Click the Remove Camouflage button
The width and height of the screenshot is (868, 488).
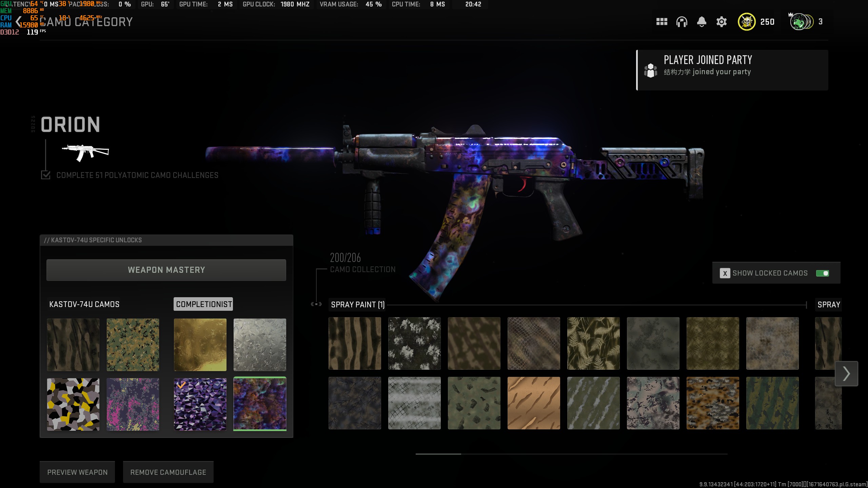click(x=168, y=472)
